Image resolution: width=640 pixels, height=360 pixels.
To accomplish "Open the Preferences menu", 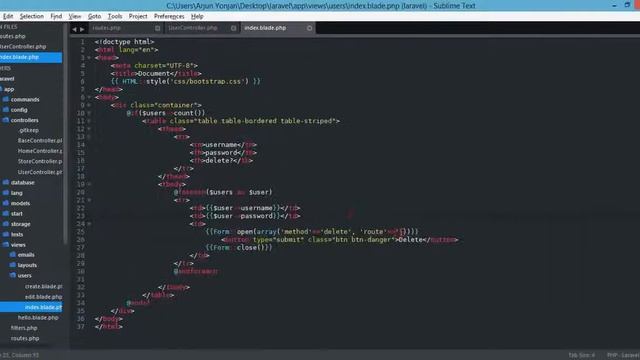I will pyautogui.click(x=169, y=16).
